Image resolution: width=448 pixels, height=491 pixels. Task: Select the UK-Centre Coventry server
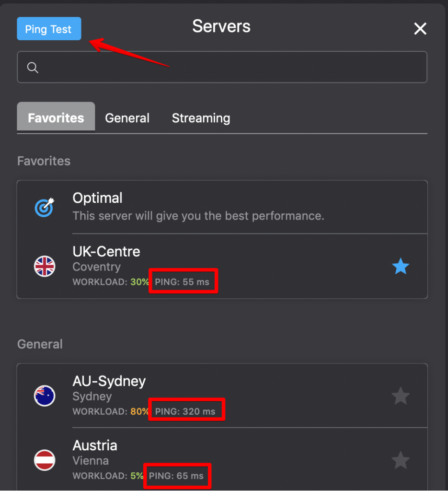click(x=192, y=259)
